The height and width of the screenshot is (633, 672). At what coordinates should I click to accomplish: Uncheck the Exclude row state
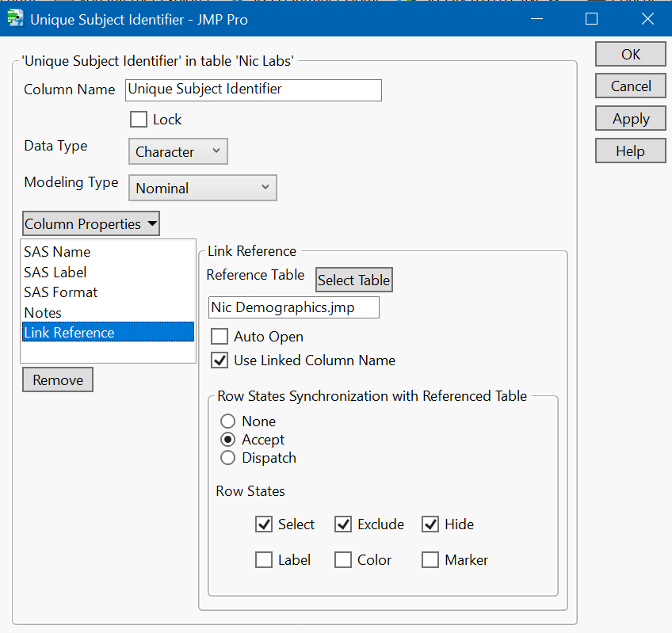click(x=343, y=524)
